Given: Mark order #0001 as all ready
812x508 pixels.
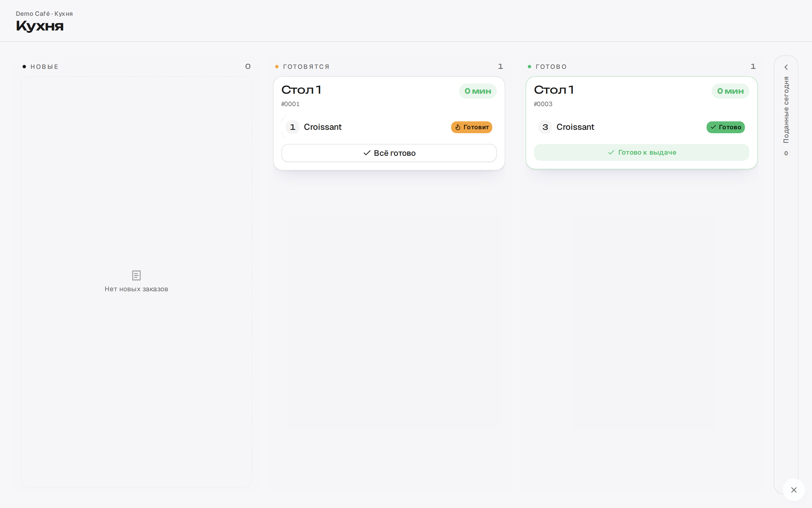Looking at the screenshot, I should 389,153.
